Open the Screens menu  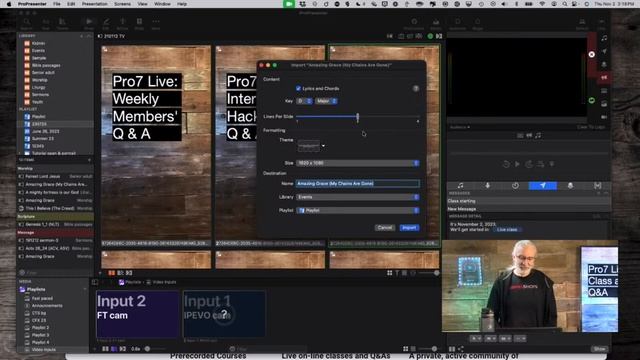tap(122, 4)
